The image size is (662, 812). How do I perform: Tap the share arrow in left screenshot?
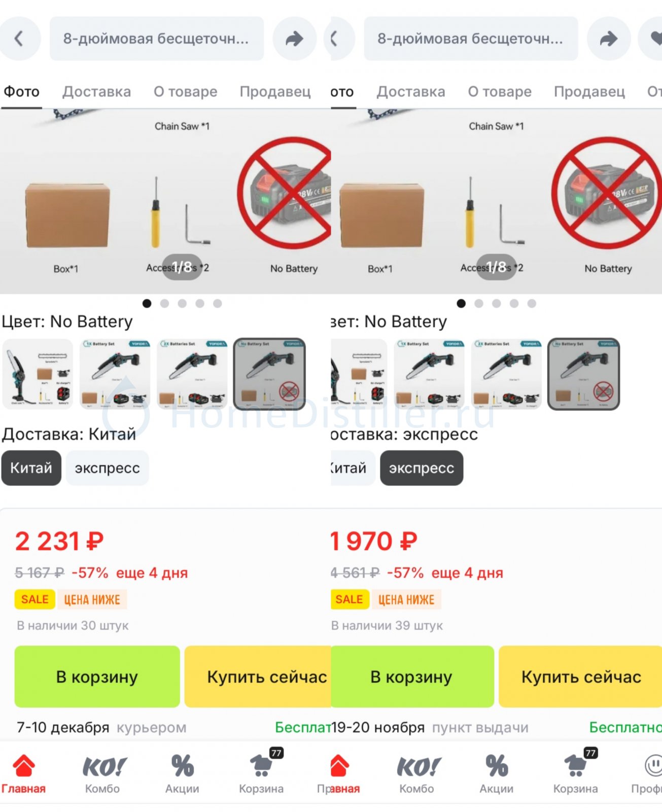294,39
